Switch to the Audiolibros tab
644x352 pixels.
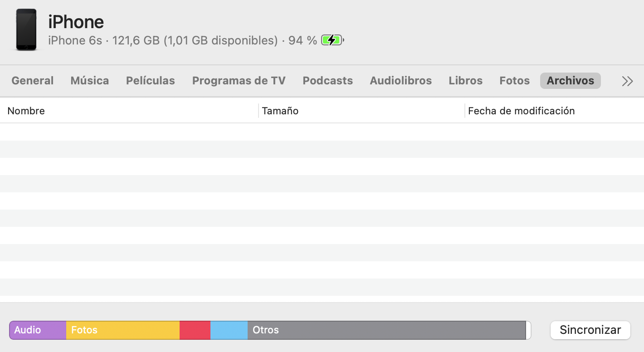pyautogui.click(x=401, y=81)
